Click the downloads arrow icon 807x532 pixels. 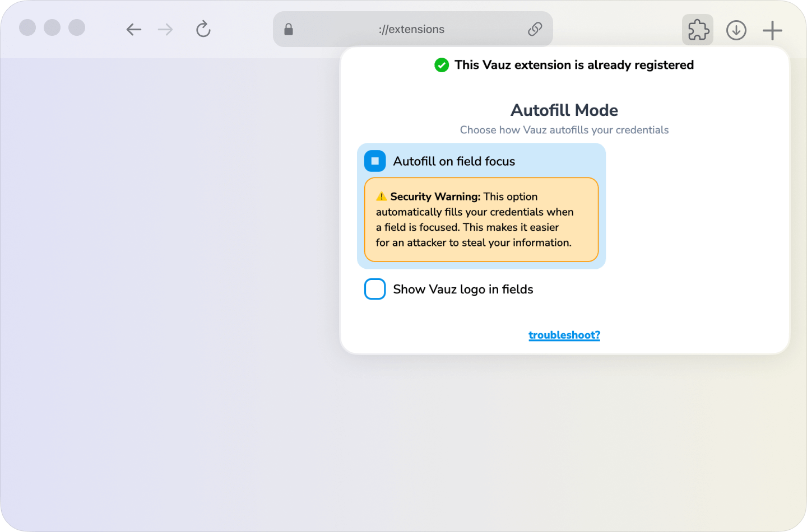(736, 30)
